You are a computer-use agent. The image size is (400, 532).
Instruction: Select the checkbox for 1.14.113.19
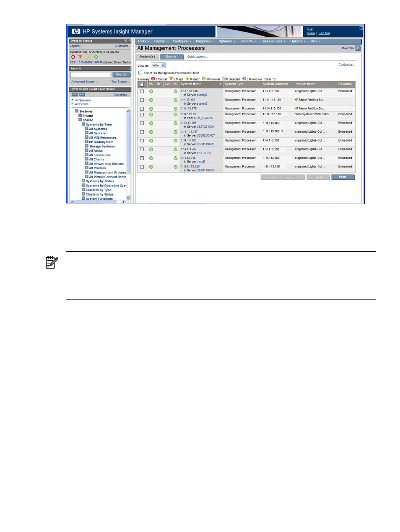142,114
